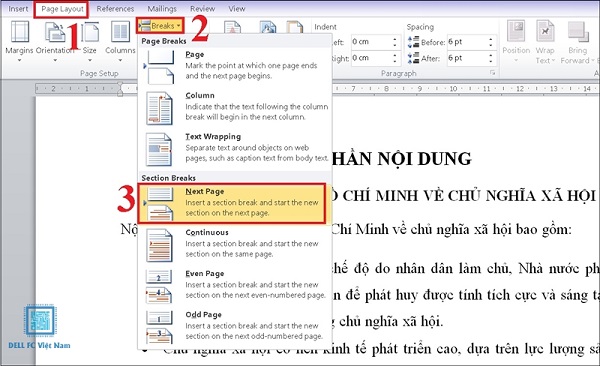Open the Margins icon in Page Setup
The width and height of the screenshot is (600, 366).
point(20,32)
